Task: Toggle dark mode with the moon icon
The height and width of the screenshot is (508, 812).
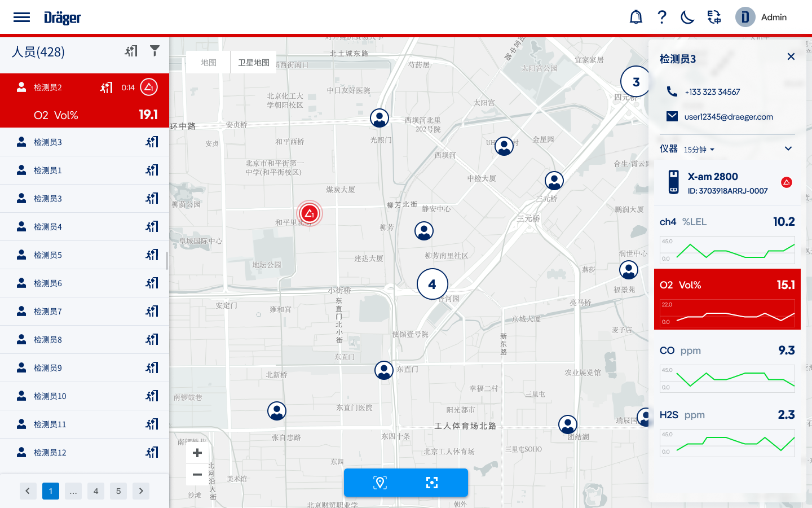Action: point(687,17)
